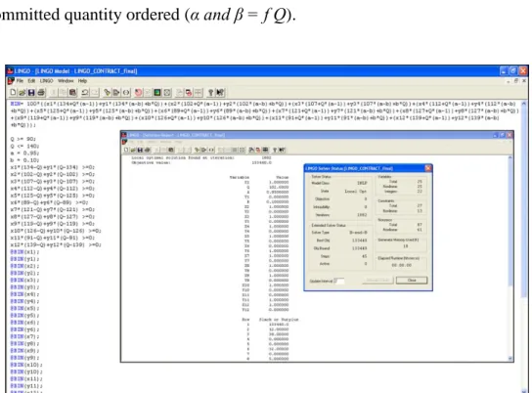Click the model line 'a = 0.95;'

(24, 153)
